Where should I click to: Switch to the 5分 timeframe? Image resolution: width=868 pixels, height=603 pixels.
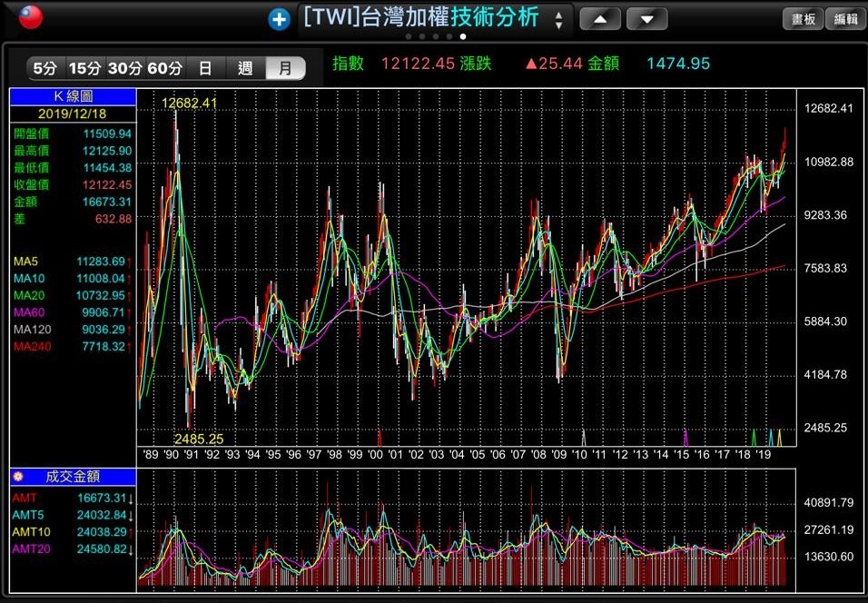[45, 68]
